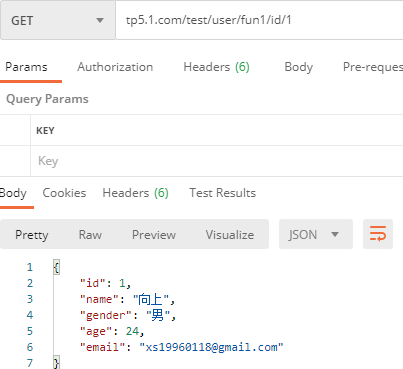Open the request Headers (6) tab
This screenshot has height=369, width=403.
click(216, 67)
